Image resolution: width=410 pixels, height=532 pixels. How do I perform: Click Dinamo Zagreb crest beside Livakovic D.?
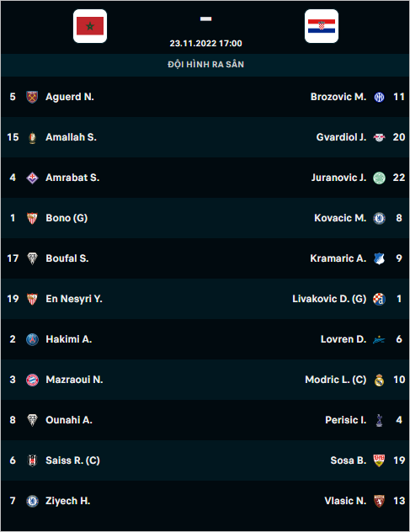point(379,299)
